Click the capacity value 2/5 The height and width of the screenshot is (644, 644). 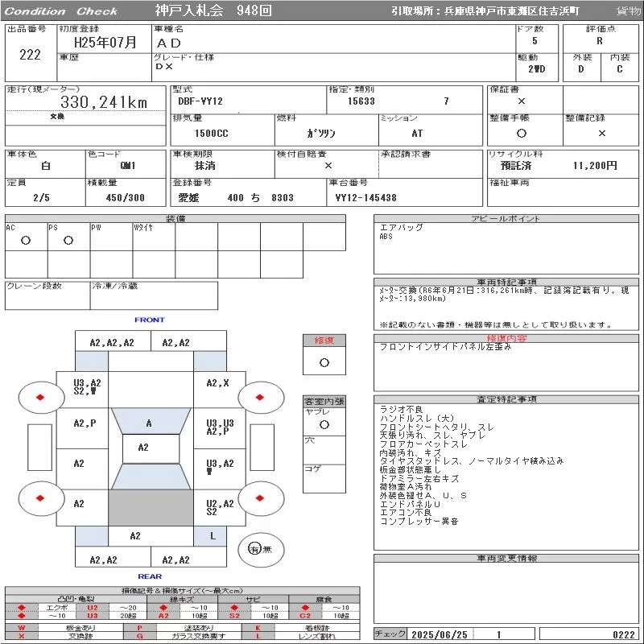coord(42,197)
